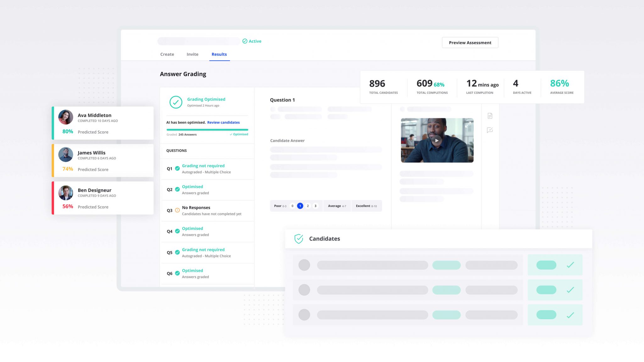Choose score 3 in the Poor range

315,206
